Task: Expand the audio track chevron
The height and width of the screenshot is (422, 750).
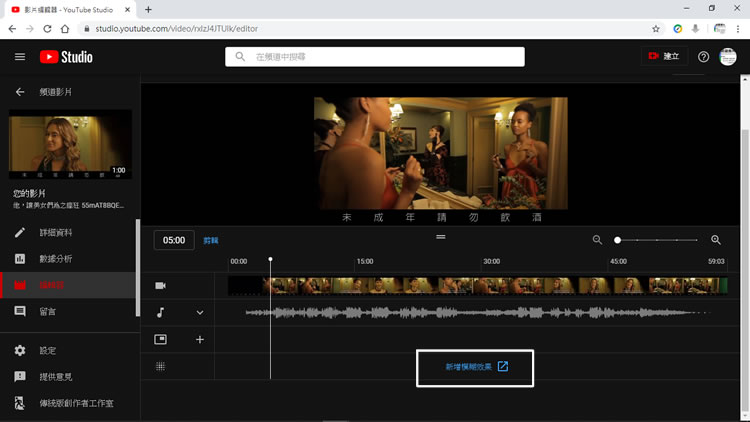Action: 200,312
